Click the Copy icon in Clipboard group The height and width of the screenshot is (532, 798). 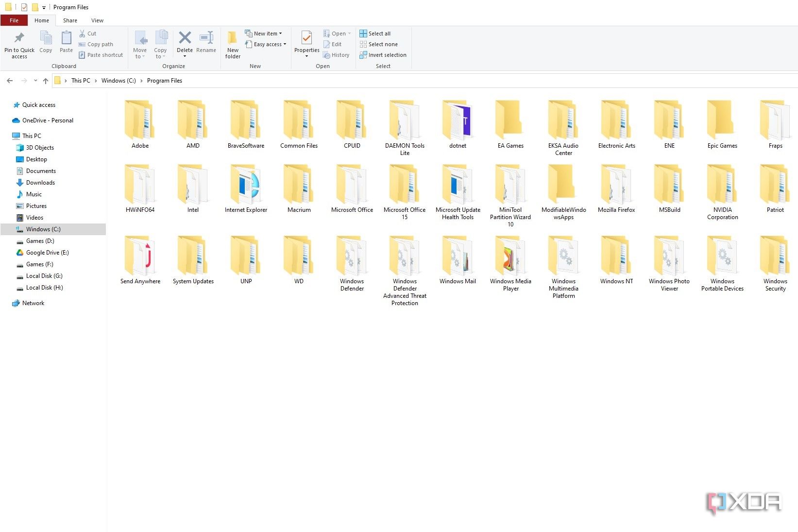tap(46, 37)
